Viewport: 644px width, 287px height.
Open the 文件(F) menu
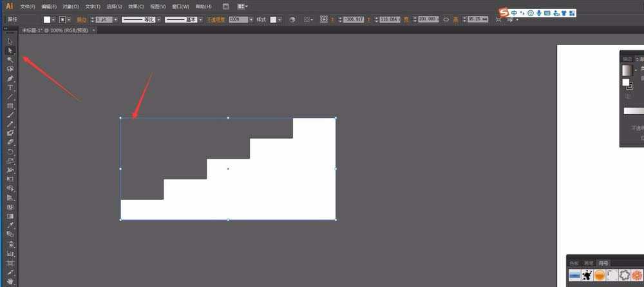point(27,6)
